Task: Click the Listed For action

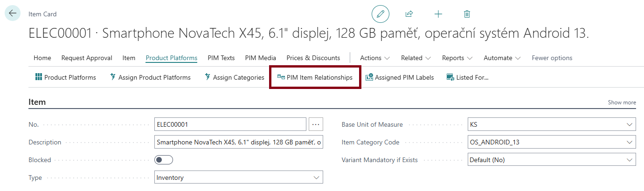Action: (467, 77)
